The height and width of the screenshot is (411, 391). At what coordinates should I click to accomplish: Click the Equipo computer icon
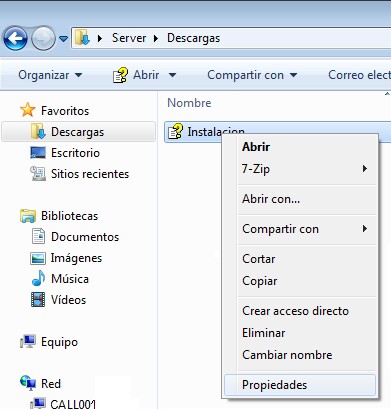(x=28, y=341)
